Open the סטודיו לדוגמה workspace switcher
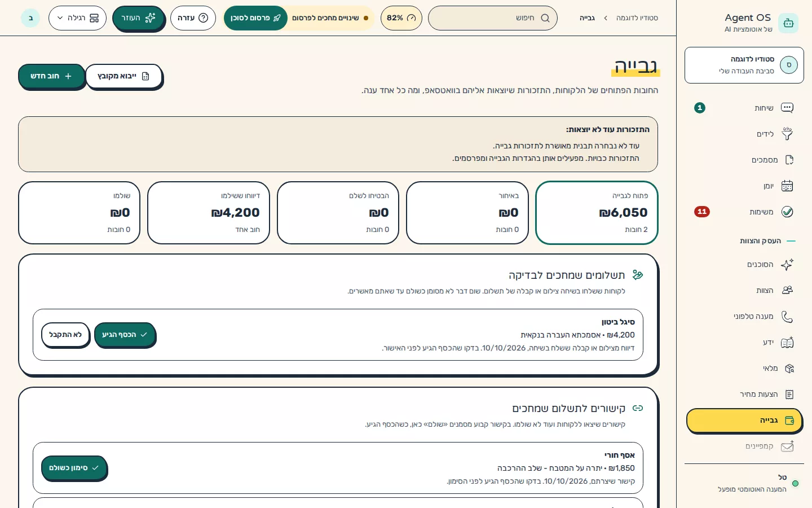Image resolution: width=812 pixels, height=508 pixels. pyautogui.click(x=744, y=65)
